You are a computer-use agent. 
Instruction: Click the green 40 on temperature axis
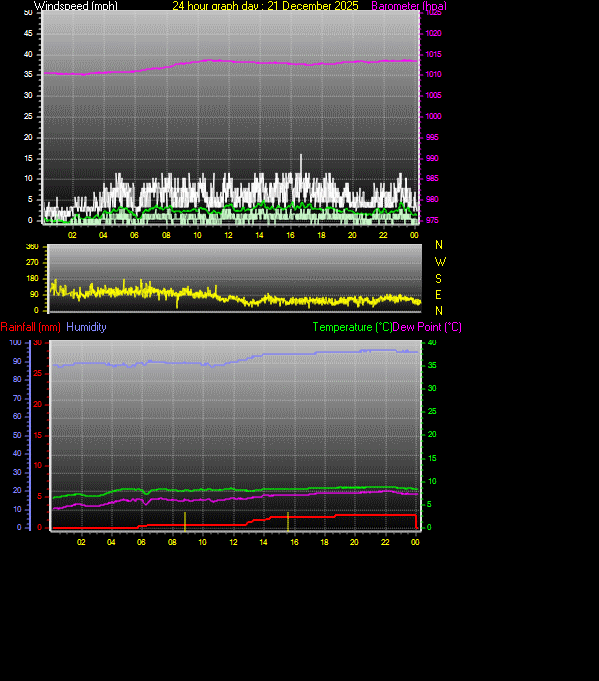click(x=432, y=342)
